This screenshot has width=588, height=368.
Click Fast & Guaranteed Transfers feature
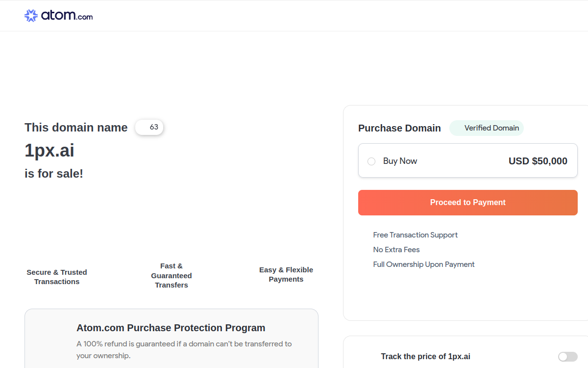tap(171, 275)
